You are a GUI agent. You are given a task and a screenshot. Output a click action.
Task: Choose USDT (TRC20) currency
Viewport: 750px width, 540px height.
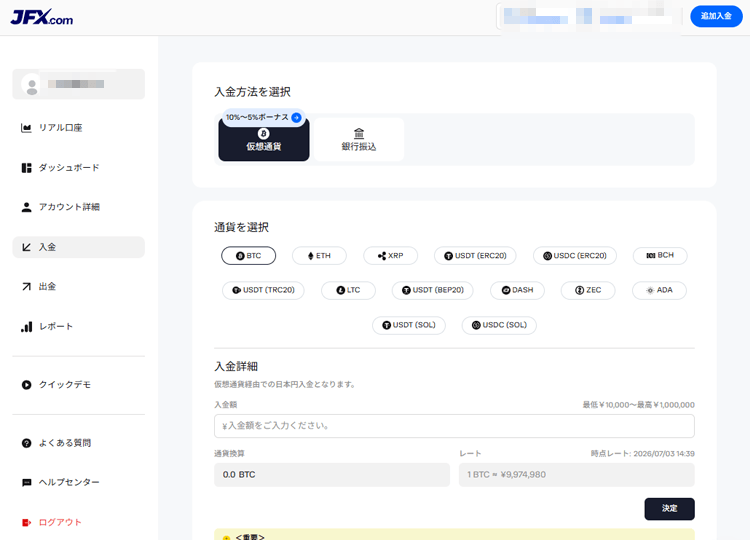(263, 290)
